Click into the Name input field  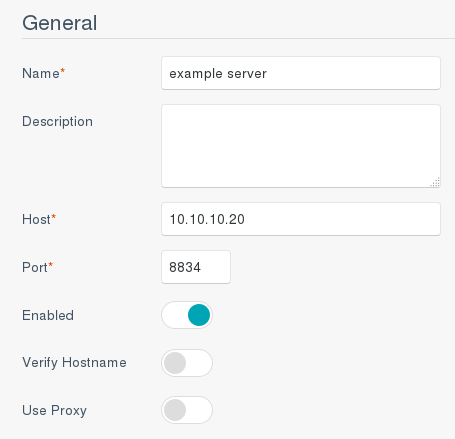tap(301, 73)
